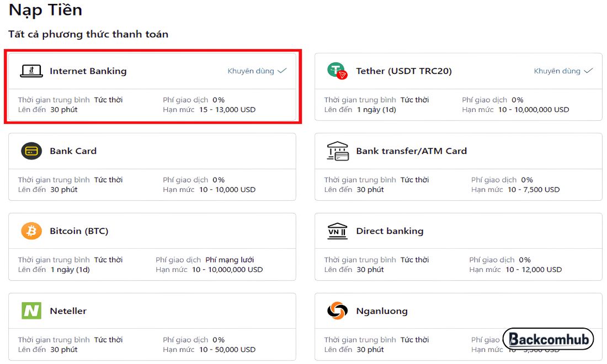
Task: Click Tether limit '10 - 10,000,000 USD'
Action: point(534,109)
